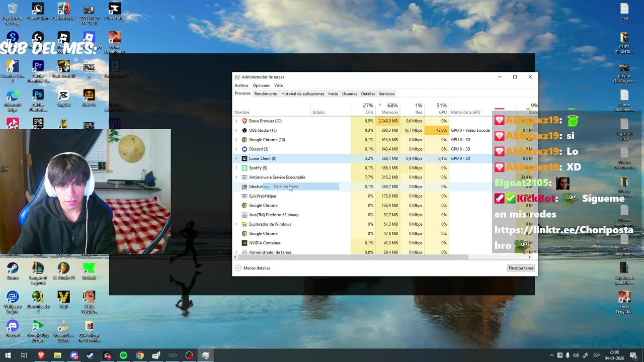644x362 pixels.
Task: Open Papelera de reciclaje on desktop
Action: 13,14
